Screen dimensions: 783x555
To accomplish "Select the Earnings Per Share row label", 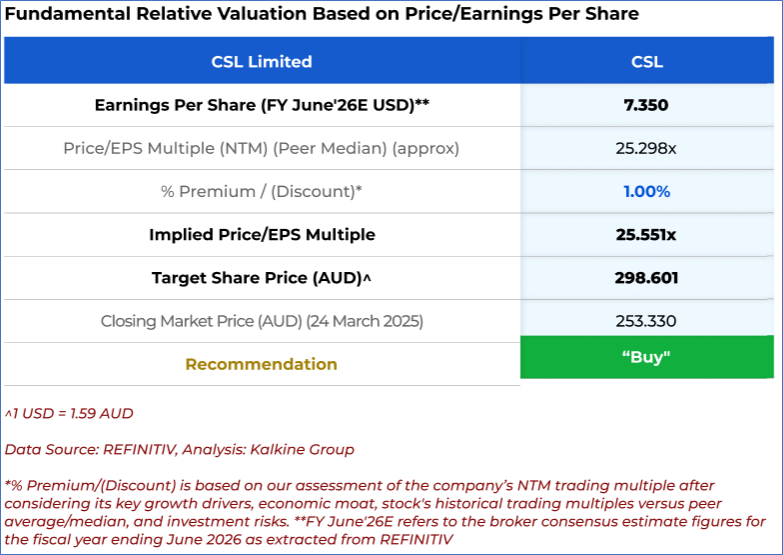I will [261, 105].
